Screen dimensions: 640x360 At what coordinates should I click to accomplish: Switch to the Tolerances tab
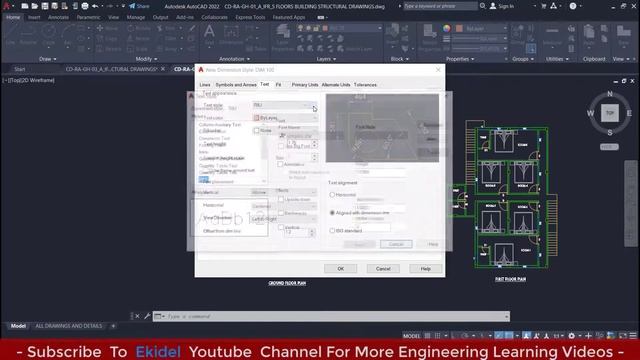(x=365, y=85)
